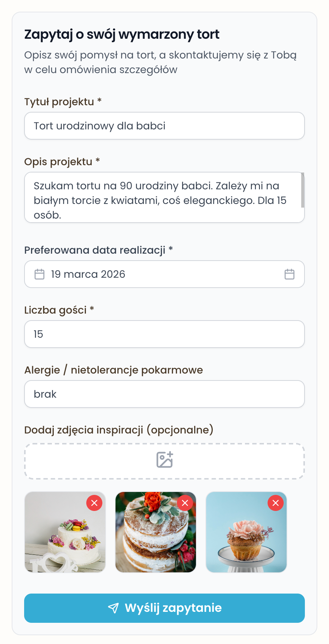Screen dimensions: 329x644
Task: Click the project title field containing Tort urodzinowy
Action: [164, 126]
